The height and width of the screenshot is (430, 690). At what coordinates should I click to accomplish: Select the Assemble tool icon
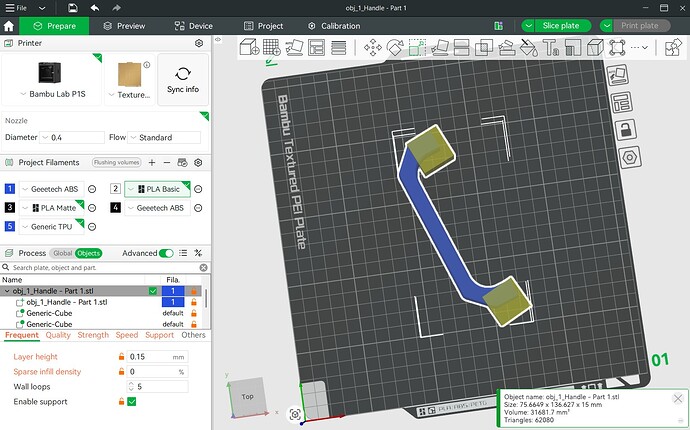coord(617,47)
